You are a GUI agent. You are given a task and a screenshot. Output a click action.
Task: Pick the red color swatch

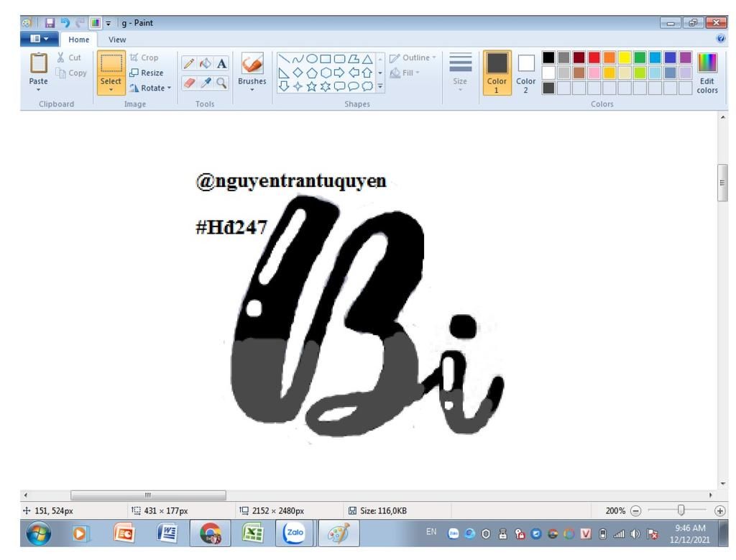coord(594,58)
